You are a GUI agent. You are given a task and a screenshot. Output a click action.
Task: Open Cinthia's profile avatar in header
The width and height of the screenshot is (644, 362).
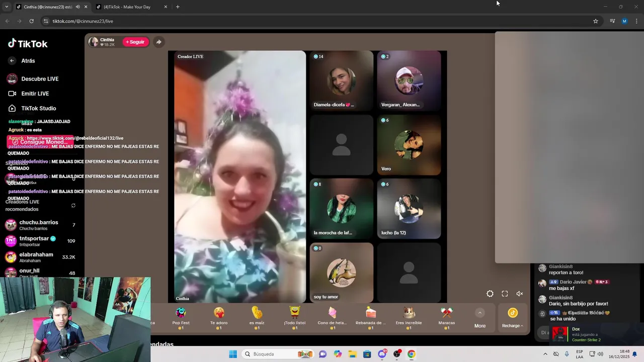[x=94, y=42]
